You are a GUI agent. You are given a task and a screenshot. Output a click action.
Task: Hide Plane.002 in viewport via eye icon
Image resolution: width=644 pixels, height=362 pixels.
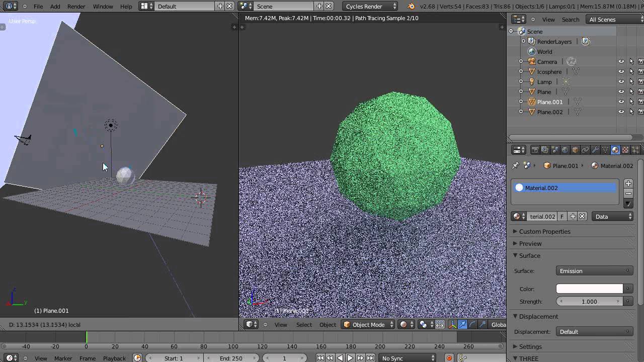[x=621, y=112]
